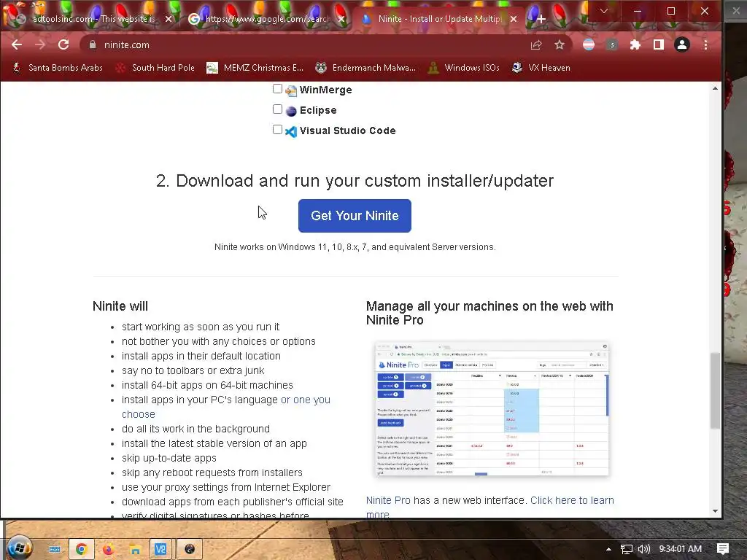Open Santa Bombs Arabs bookmark
The image size is (747, 560).
(x=57, y=68)
